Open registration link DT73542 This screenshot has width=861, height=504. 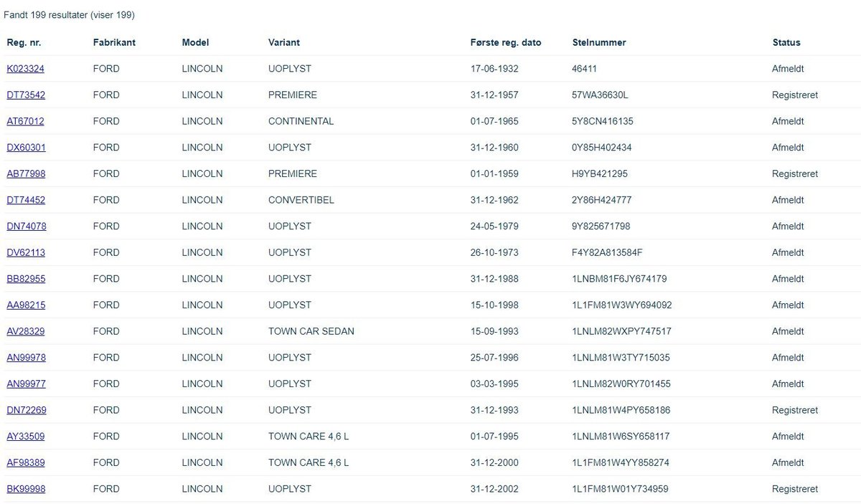(x=26, y=95)
